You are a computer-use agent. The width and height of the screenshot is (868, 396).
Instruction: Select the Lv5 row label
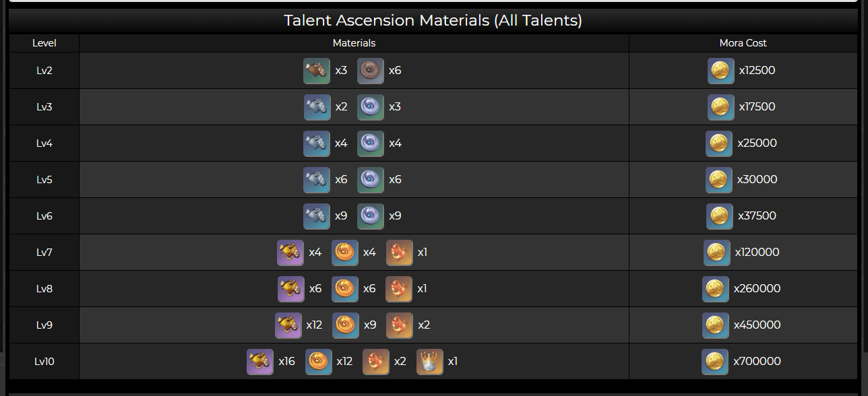[x=44, y=179]
